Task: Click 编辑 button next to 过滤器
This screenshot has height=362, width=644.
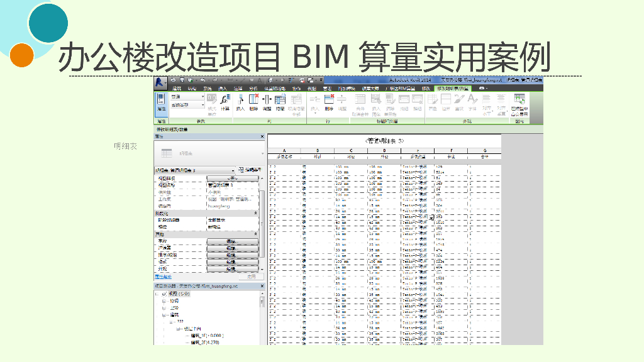Action: click(233, 248)
